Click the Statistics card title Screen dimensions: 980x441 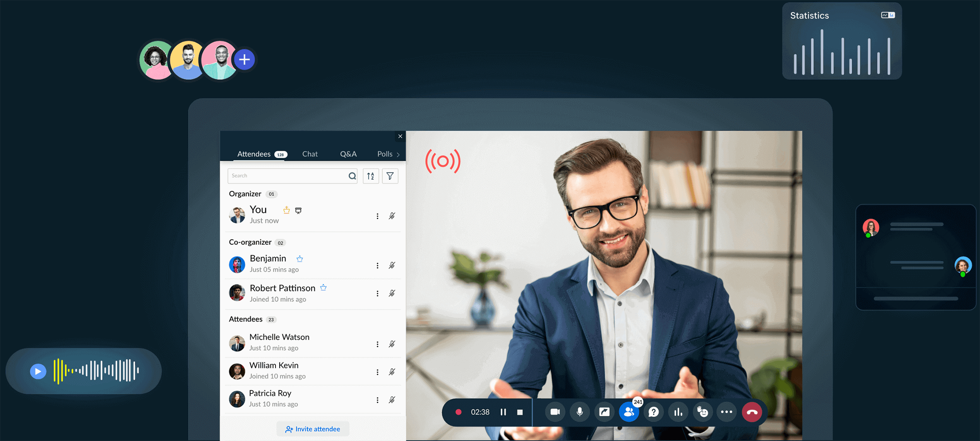coord(809,16)
